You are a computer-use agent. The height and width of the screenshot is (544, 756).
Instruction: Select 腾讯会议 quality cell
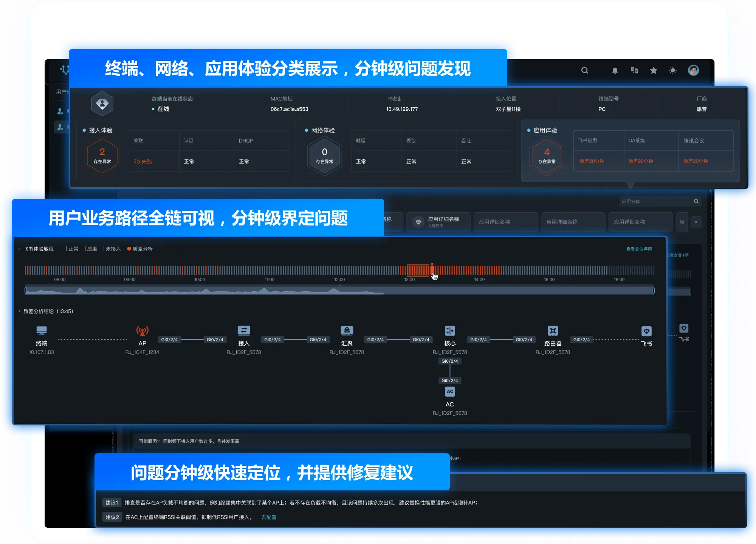[x=696, y=161]
